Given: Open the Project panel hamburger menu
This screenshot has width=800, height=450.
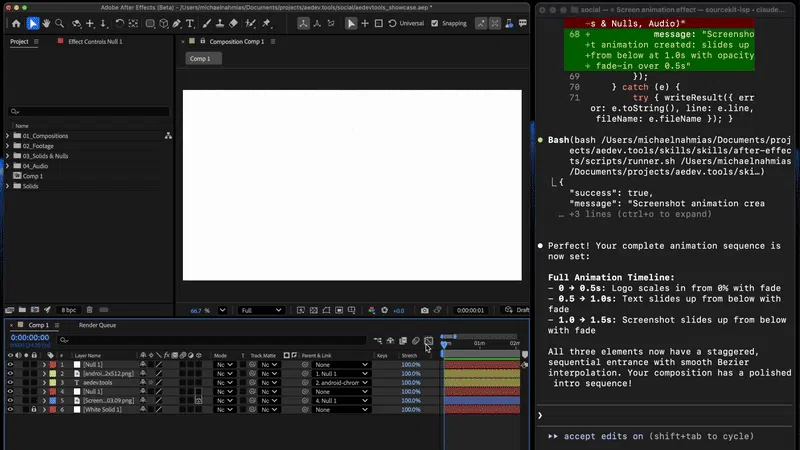Looking at the screenshot, I should click(36, 41).
